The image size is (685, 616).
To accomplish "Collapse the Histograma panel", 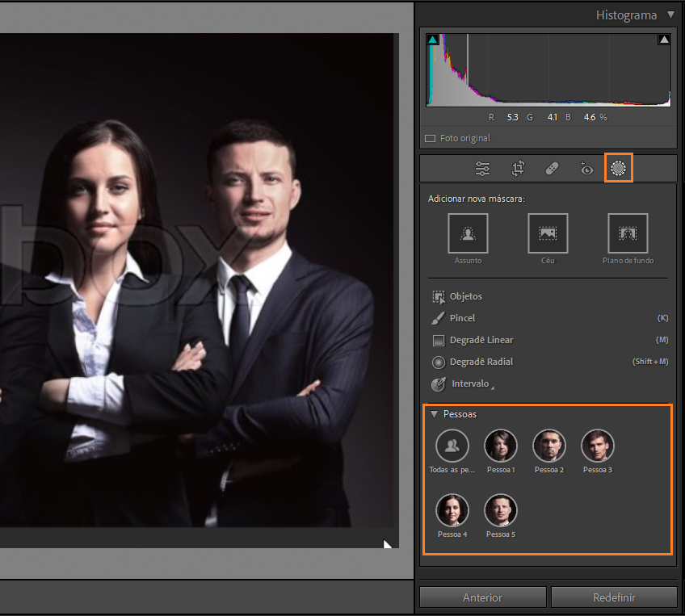I will point(670,15).
